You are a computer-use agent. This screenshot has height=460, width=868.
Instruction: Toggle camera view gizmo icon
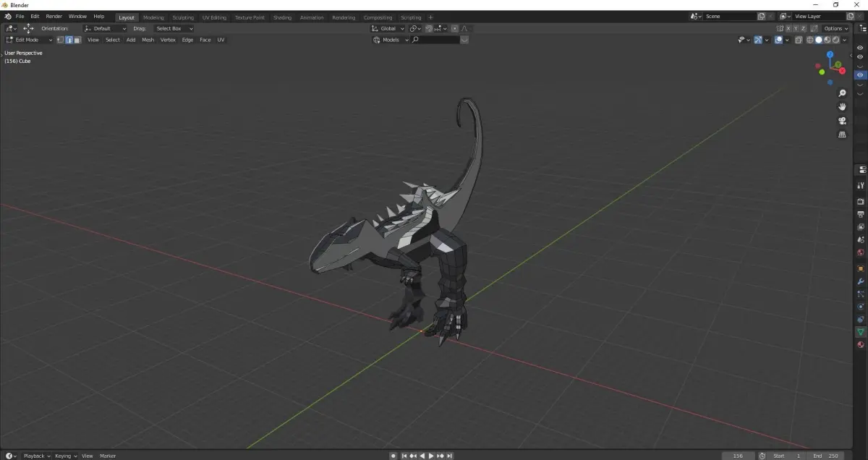[x=842, y=121]
